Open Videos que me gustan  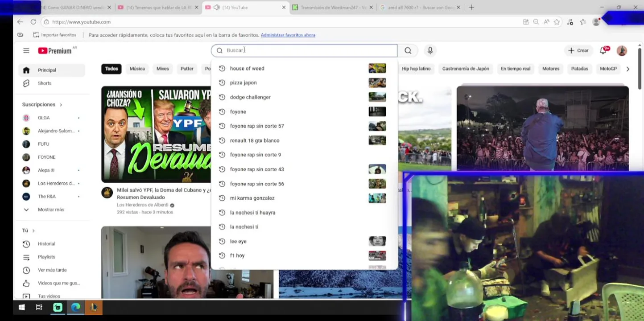52,283
